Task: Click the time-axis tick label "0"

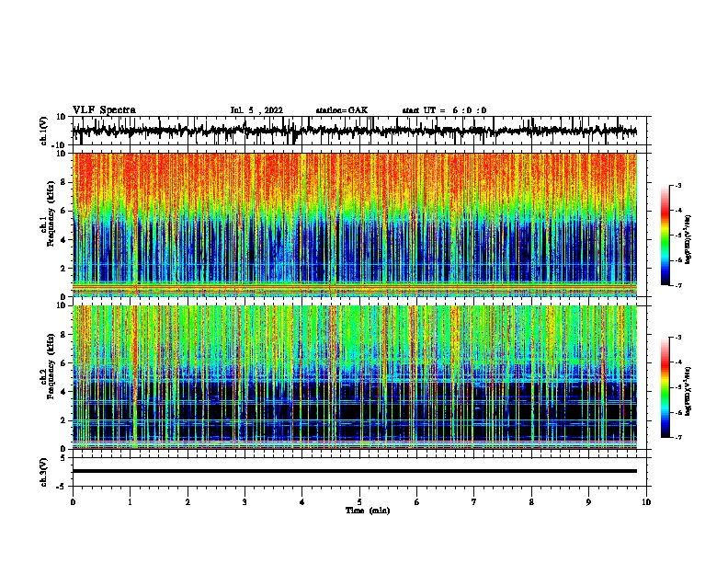Action: [x=73, y=502]
